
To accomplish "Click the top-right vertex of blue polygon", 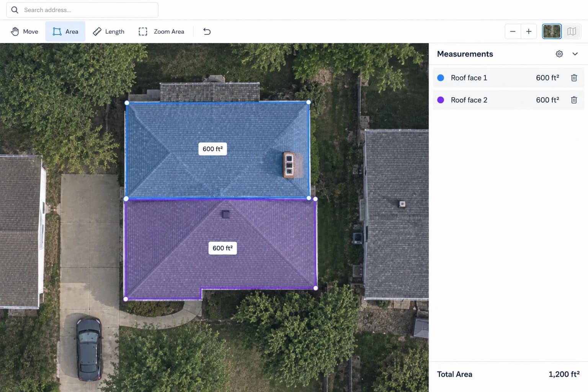I will pyautogui.click(x=309, y=102).
